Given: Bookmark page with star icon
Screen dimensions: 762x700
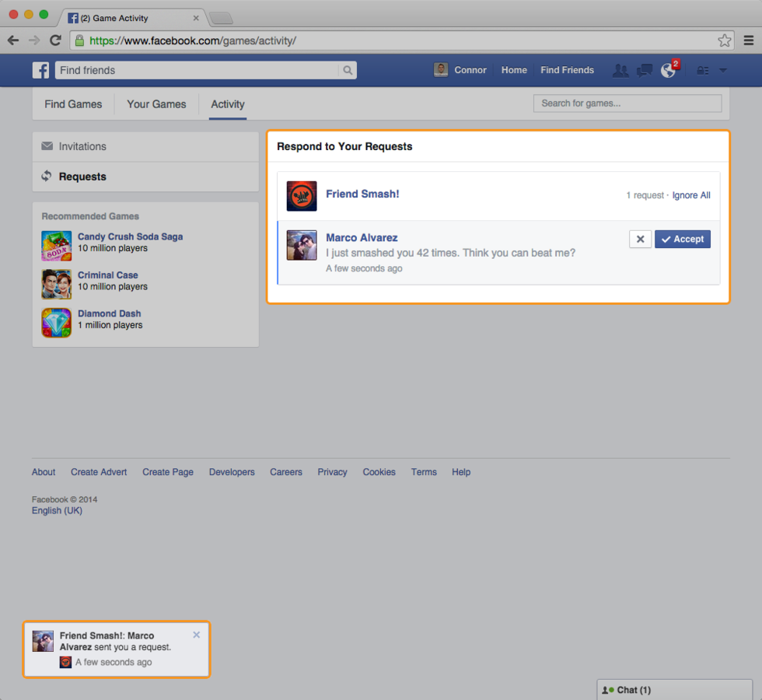Looking at the screenshot, I should click(x=724, y=40).
